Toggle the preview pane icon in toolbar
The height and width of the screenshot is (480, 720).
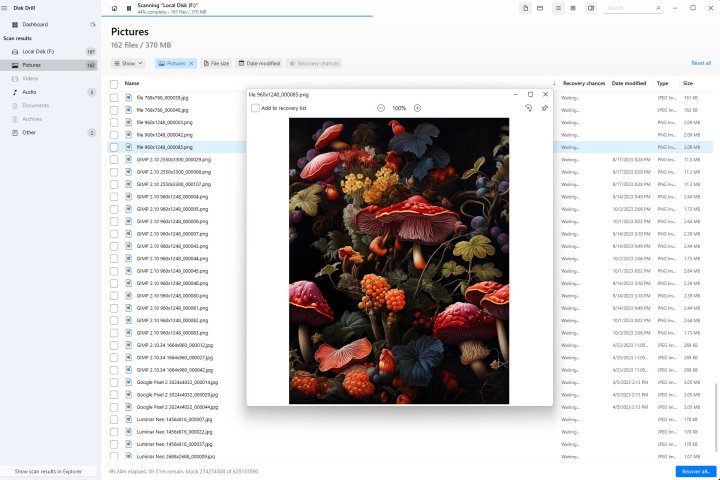(591, 8)
